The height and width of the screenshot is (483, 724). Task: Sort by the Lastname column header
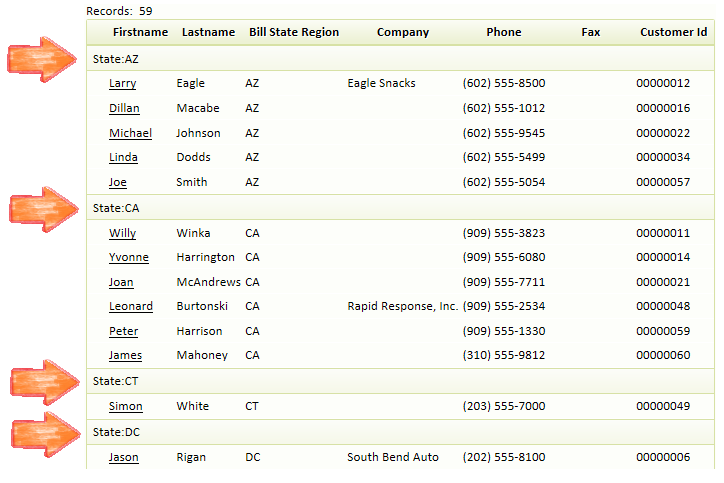pos(208,32)
